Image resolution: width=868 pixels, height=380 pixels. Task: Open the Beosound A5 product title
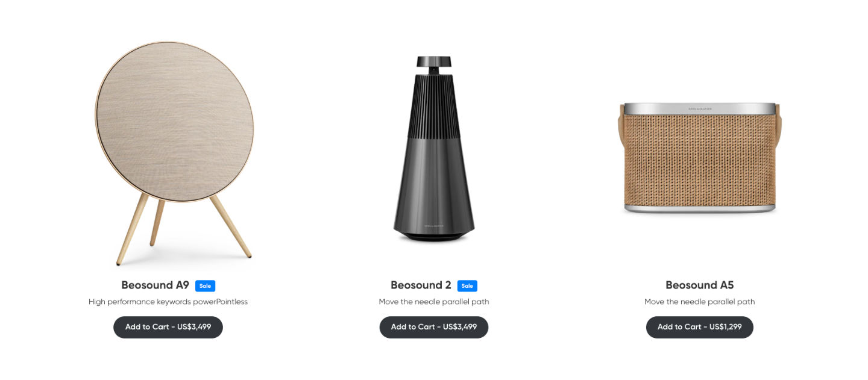(x=700, y=285)
